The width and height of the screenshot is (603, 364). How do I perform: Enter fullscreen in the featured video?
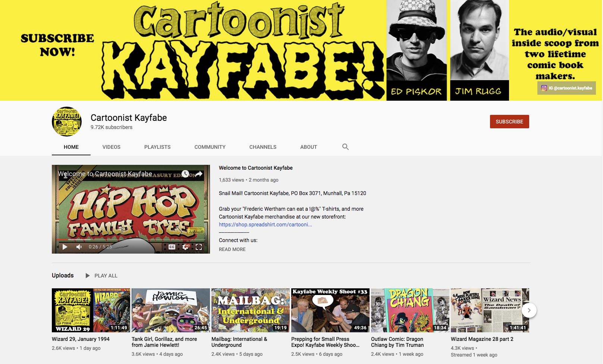199,247
